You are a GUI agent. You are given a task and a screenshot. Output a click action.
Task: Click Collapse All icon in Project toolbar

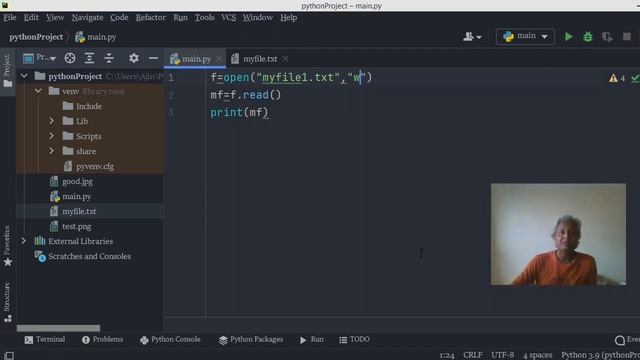(x=109, y=58)
